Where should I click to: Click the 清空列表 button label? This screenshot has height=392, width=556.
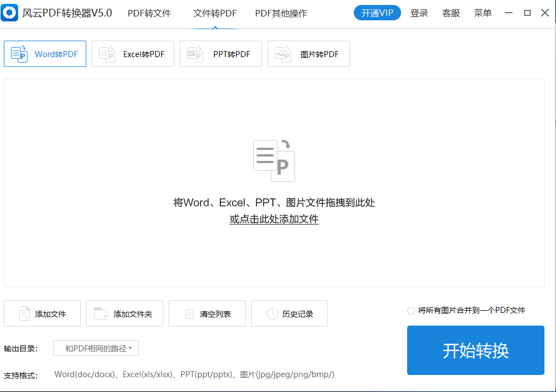click(x=215, y=314)
